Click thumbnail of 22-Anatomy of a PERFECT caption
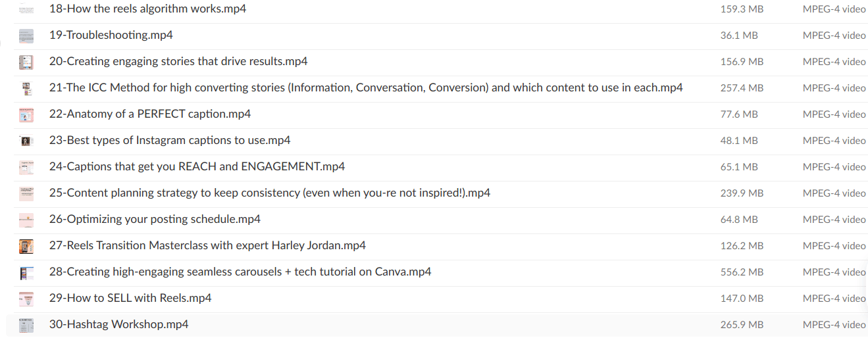The image size is (868, 338). tap(26, 115)
